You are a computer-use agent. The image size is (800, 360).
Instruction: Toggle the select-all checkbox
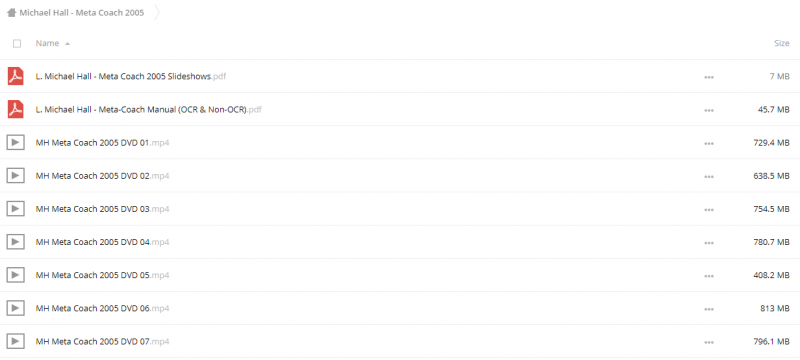(17, 44)
